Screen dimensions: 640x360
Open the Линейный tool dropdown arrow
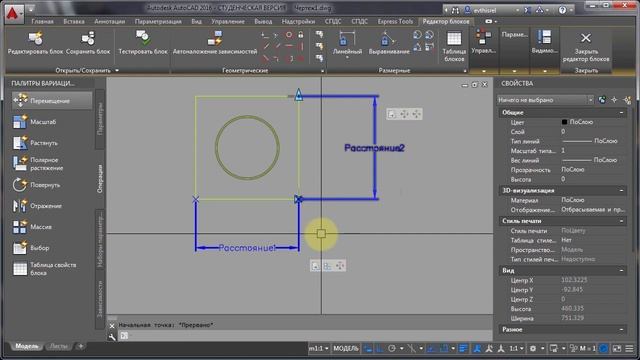click(x=347, y=58)
